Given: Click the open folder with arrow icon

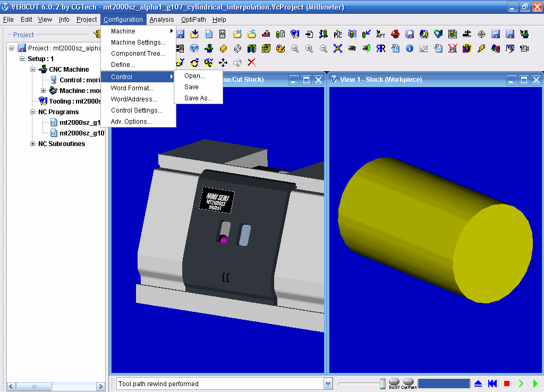Looking at the screenshot, I should (194, 34).
